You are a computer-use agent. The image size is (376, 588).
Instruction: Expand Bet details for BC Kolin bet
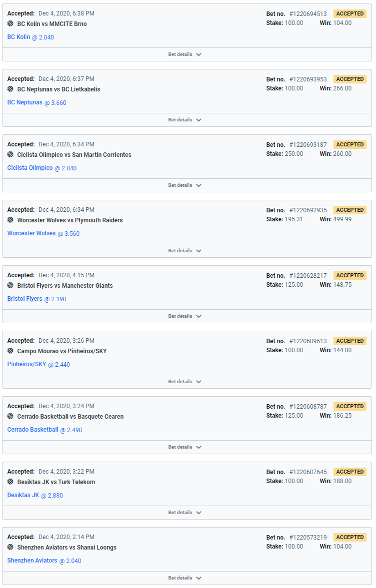(x=185, y=54)
